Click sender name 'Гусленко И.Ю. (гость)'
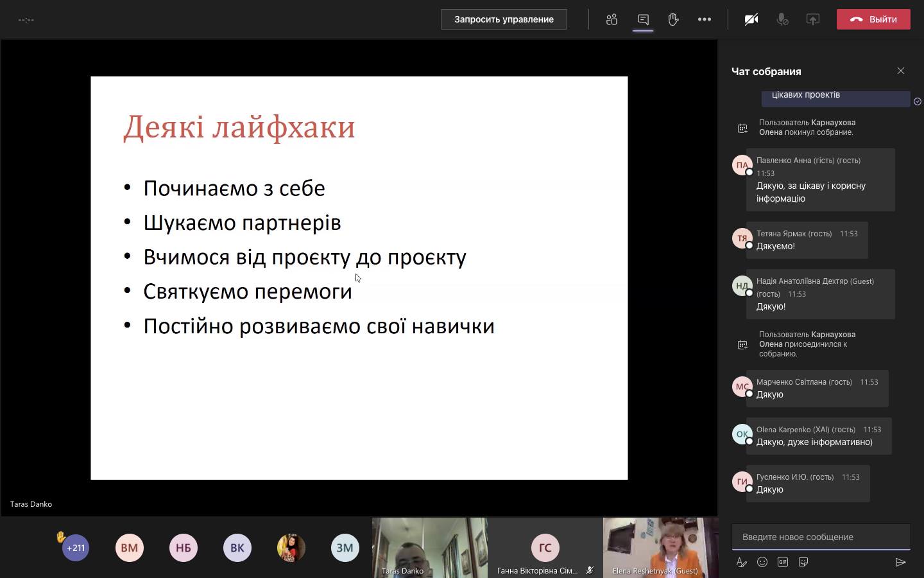This screenshot has width=924, height=578. point(795,477)
